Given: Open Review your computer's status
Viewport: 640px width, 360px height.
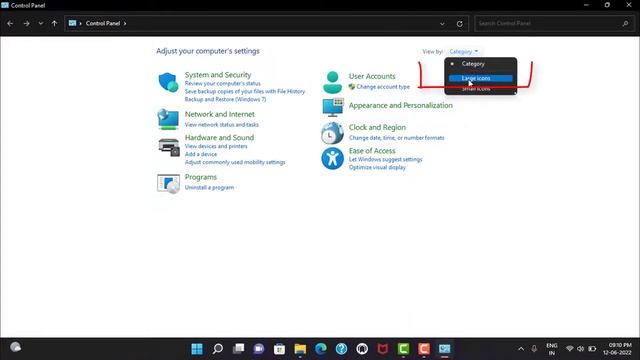Looking at the screenshot, I should click(x=222, y=83).
